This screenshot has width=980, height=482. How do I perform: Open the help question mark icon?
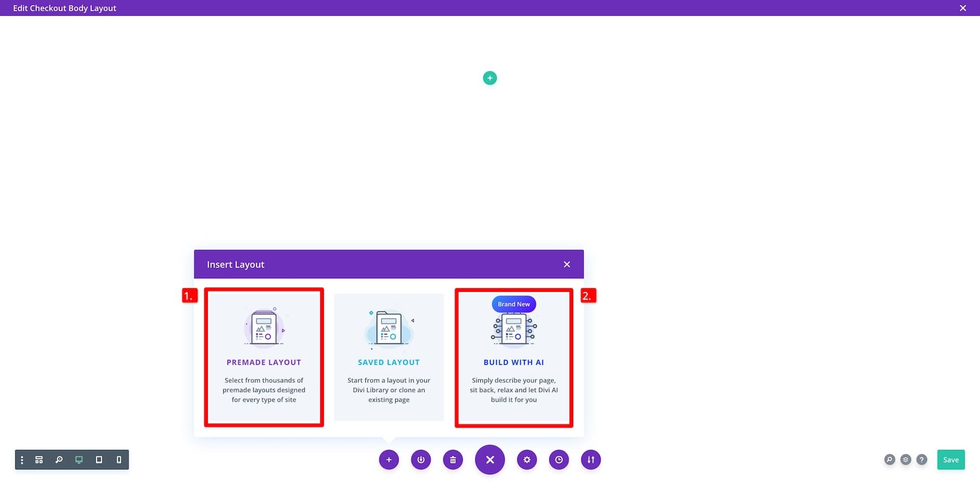922,460
